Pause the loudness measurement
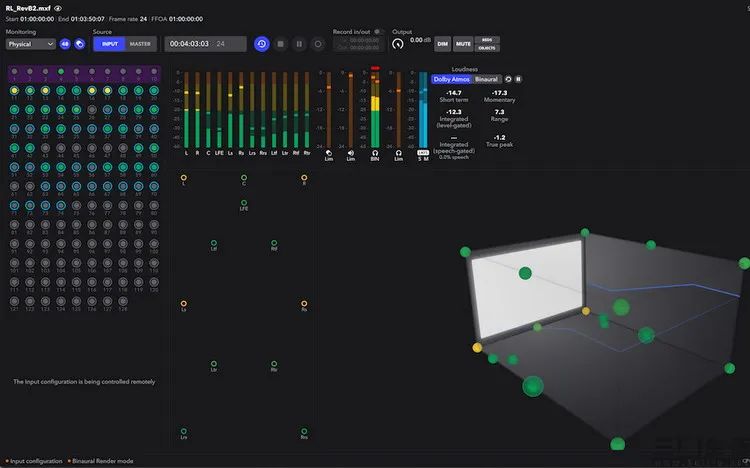This screenshot has width=750, height=468. click(x=518, y=79)
